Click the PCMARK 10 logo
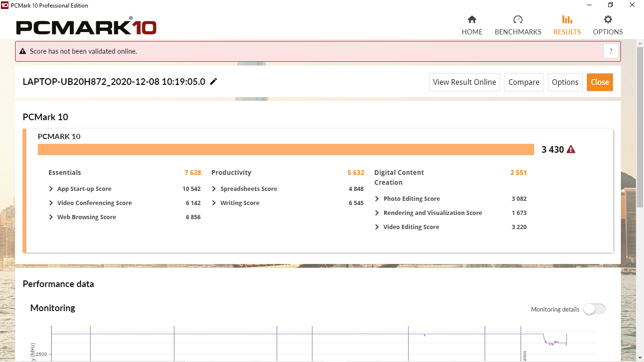 (x=86, y=26)
